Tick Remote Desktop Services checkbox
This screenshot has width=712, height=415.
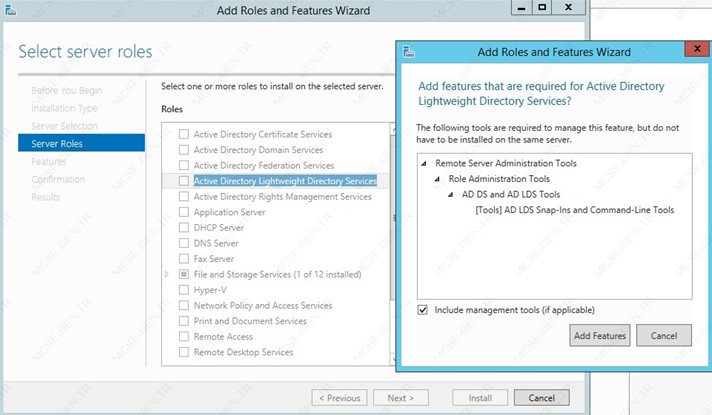[x=183, y=352]
